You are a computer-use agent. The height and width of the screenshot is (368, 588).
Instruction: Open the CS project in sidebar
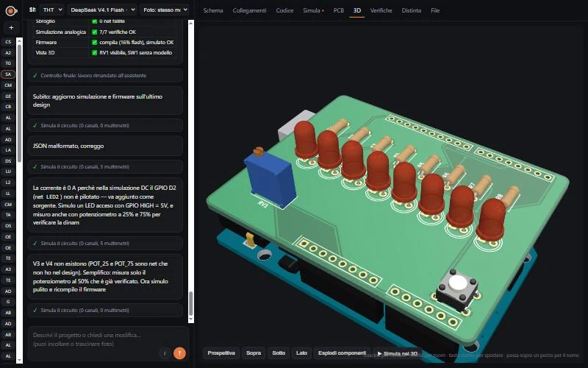(8, 42)
